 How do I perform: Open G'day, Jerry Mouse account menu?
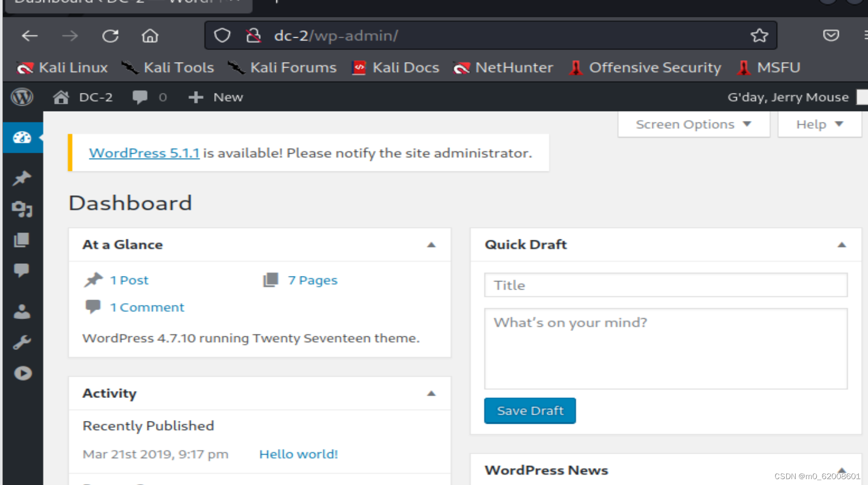pyautogui.click(x=797, y=97)
